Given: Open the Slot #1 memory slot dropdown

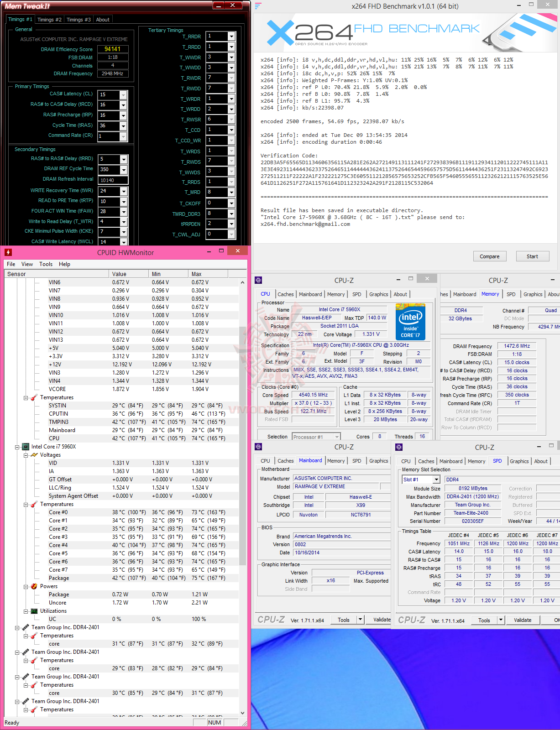Looking at the screenshot, I should 436,480.
